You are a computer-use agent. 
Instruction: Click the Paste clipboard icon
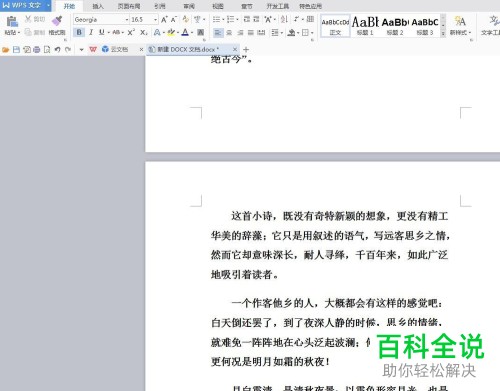click(x=12, y=21)
